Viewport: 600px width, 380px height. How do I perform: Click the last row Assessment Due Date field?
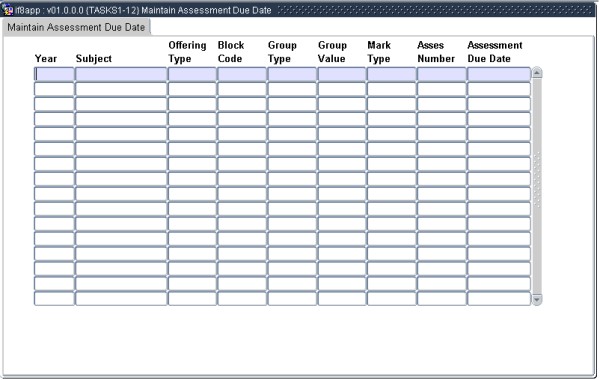point(499,298)
